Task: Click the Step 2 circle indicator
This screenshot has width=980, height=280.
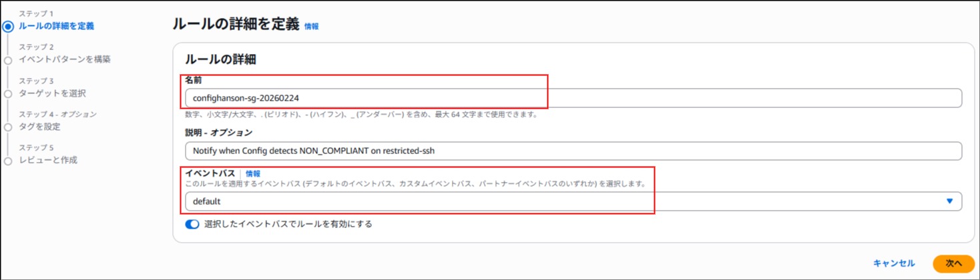Action: coord(8,61)
